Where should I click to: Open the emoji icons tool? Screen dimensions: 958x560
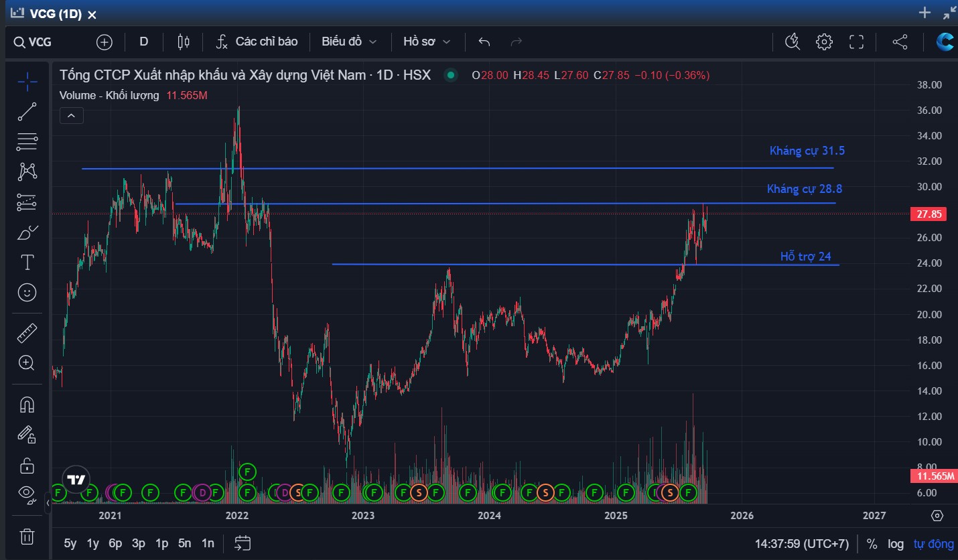click(27, 292)
